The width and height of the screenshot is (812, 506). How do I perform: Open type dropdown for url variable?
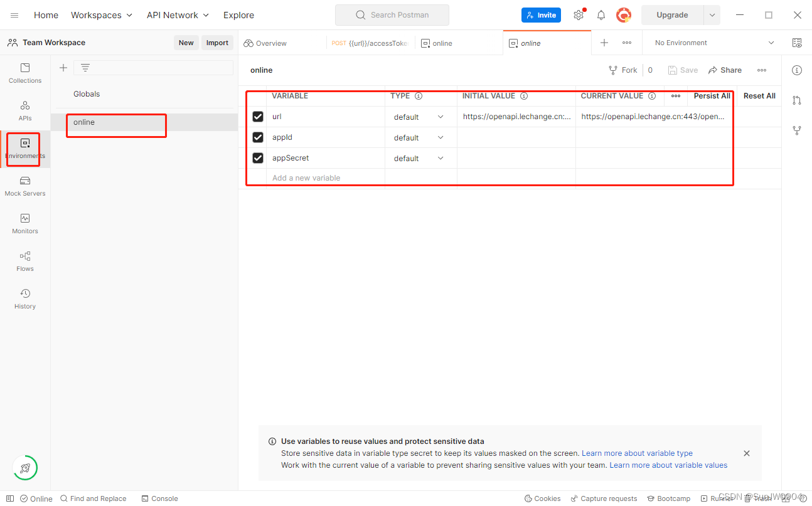click(x=419, y=117)
